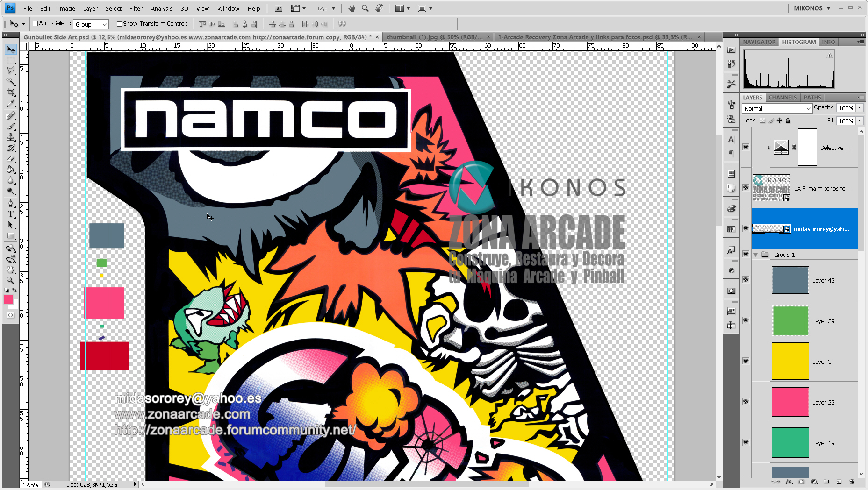
Task: Switch to the Channels tab
Action: [782, 98]
